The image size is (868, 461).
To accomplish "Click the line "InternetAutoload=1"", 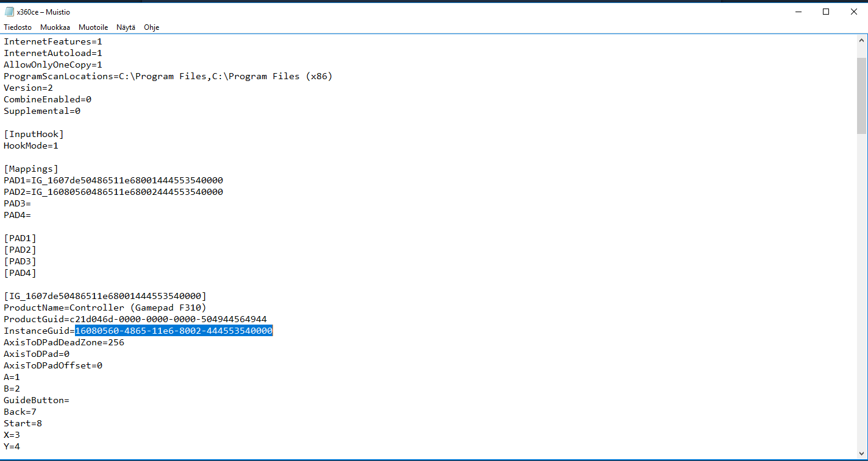I will (x=53, y=53).
